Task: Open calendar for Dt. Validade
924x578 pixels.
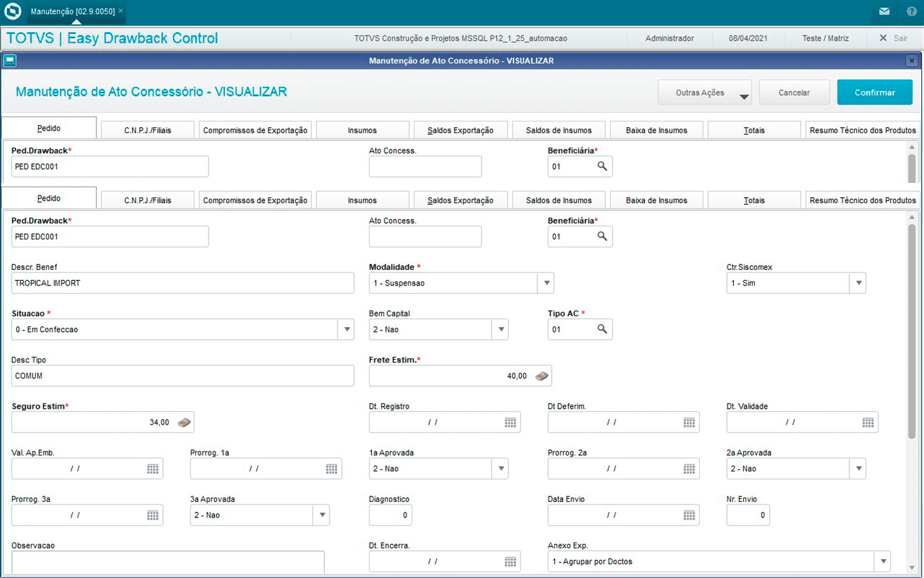Action: (x=868, y=422)
